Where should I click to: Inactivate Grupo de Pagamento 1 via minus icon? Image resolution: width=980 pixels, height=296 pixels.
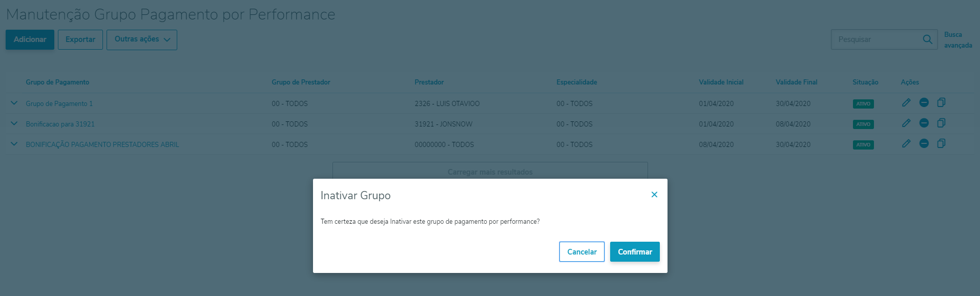click(924, 102)
